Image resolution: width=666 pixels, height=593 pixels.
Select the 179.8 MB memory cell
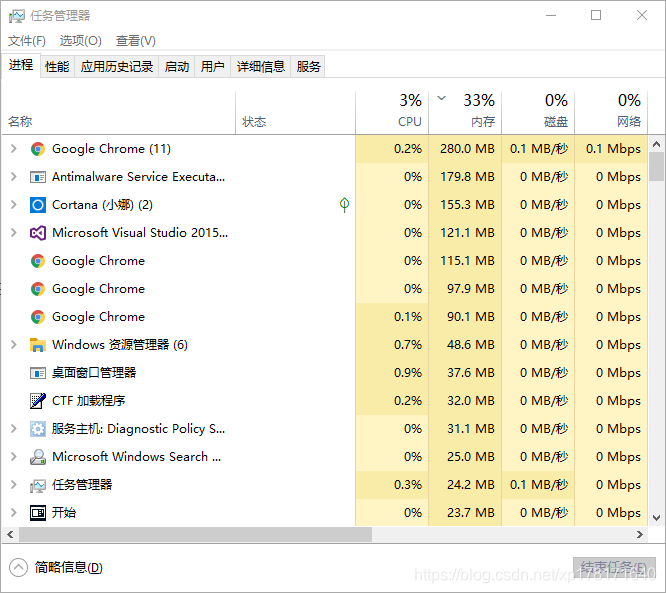[465, 177]
